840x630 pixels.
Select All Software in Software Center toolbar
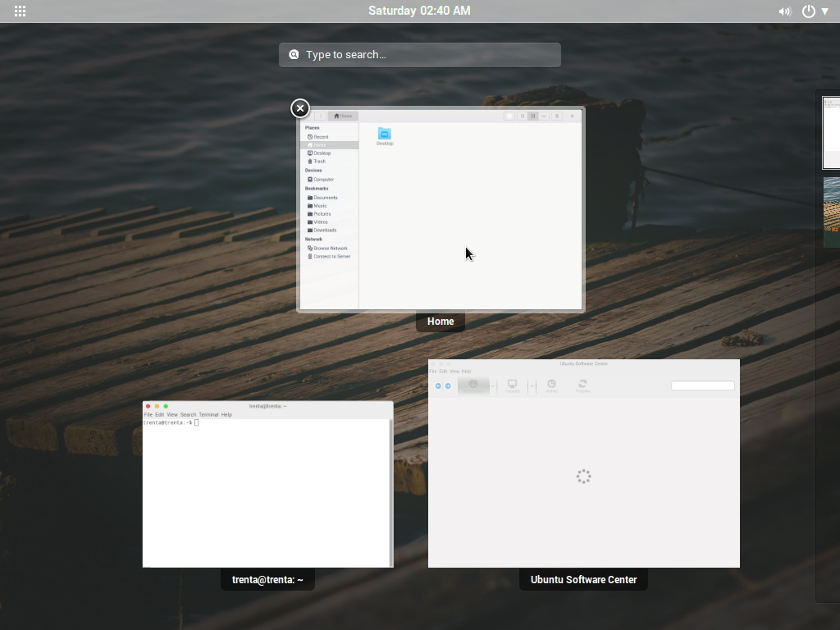click(x=472, y=386)
